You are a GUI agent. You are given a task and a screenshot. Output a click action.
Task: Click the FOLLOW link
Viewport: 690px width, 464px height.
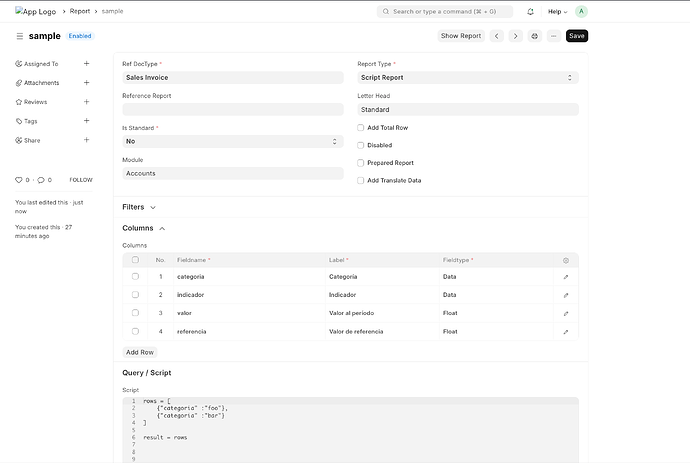point(81,180)
